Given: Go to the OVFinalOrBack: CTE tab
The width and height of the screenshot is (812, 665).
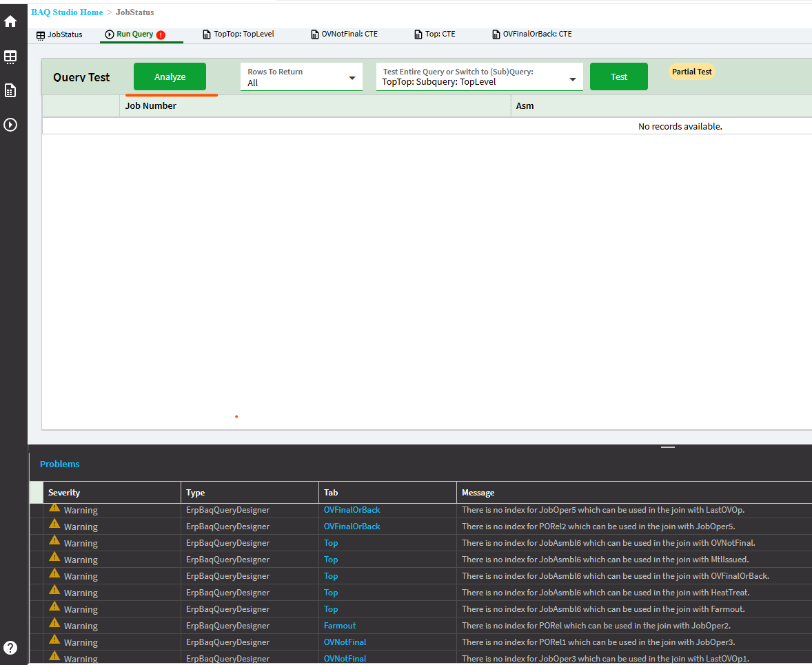Looking at the screenshot, I should click(531, 34).
